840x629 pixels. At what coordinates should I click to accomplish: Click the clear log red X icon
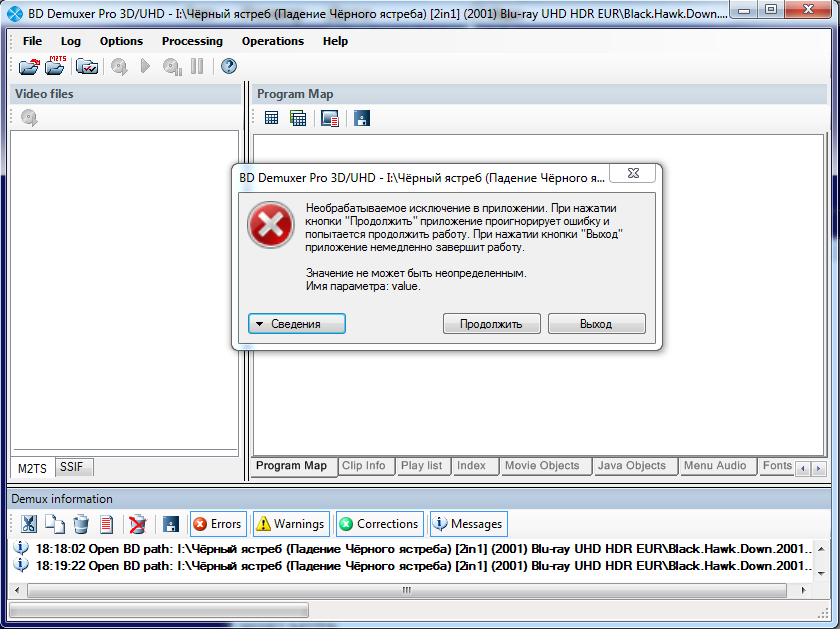pos(138,523)
